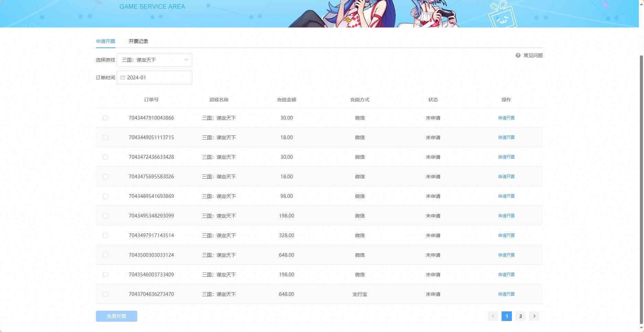644x332 pixels.
Task: Go to previous page arrow
Action: [x=493, y=316]
